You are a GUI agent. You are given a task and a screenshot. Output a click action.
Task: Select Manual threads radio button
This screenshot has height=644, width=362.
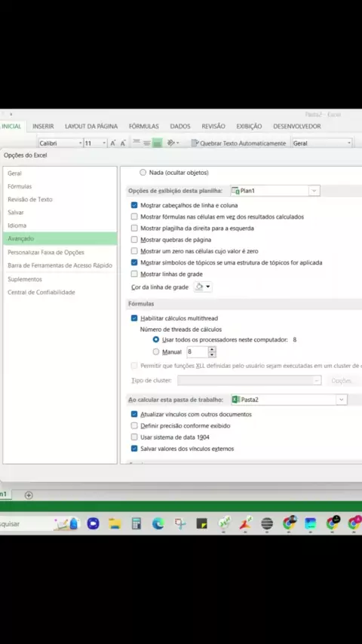(155, 351)
